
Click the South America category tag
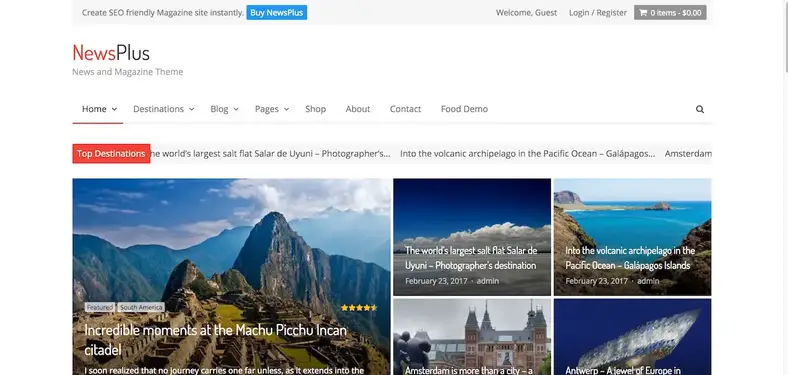tap(141, 307)
